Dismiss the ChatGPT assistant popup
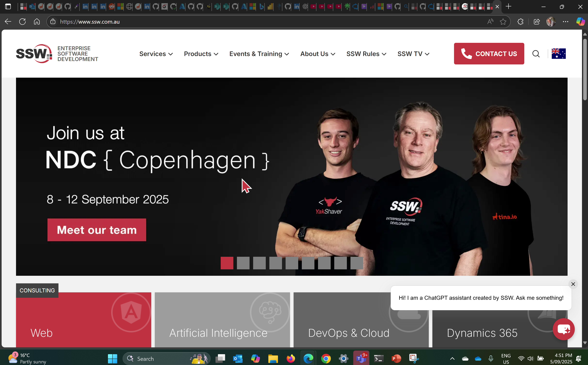This screenshot has width=588, height=365. coord(573,284)
